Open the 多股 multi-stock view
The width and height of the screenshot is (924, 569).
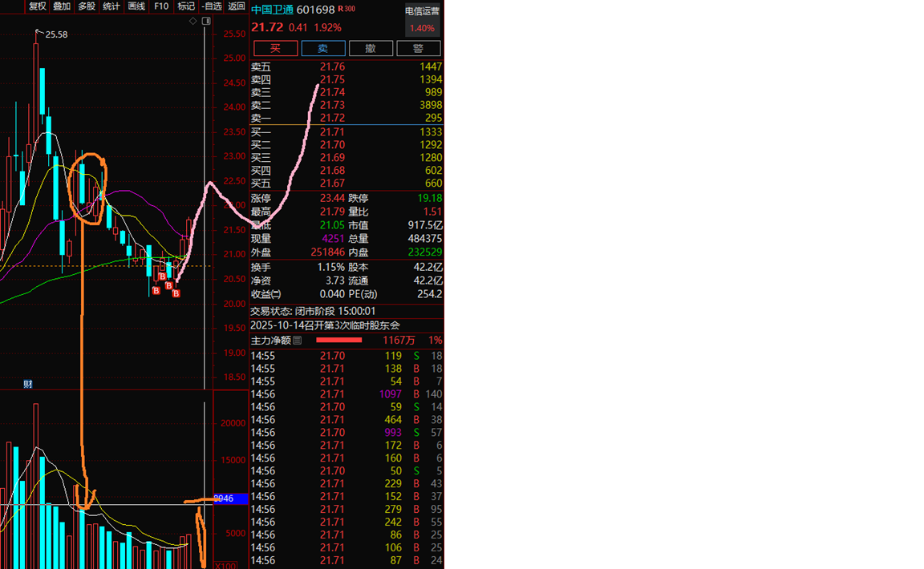[87, 6]
